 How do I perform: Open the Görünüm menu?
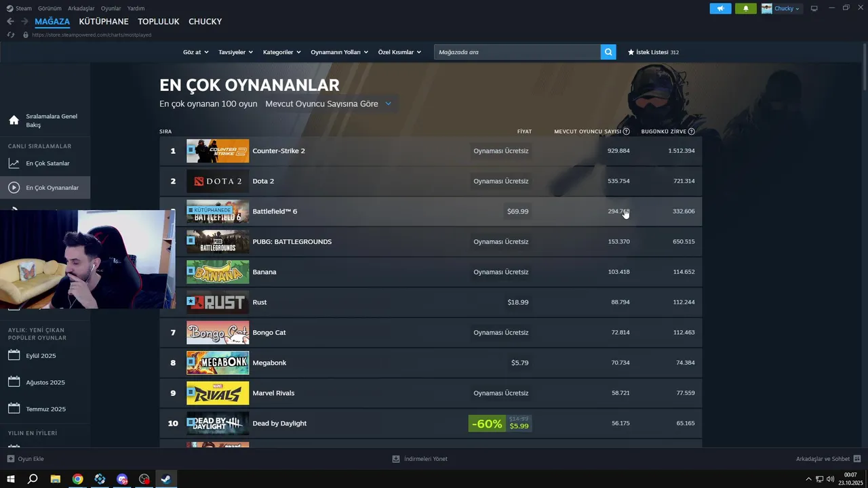click(50, 8)
